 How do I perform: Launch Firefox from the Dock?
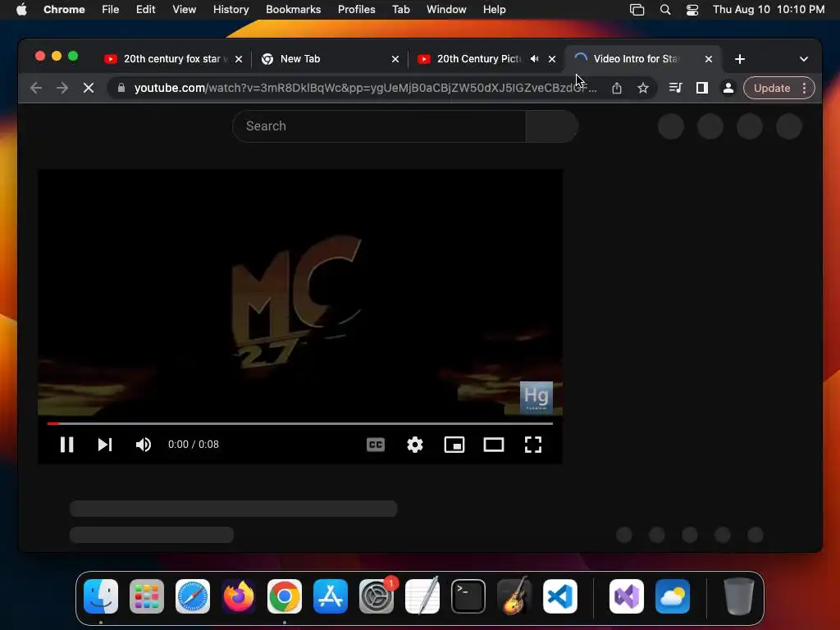(239, 596)
